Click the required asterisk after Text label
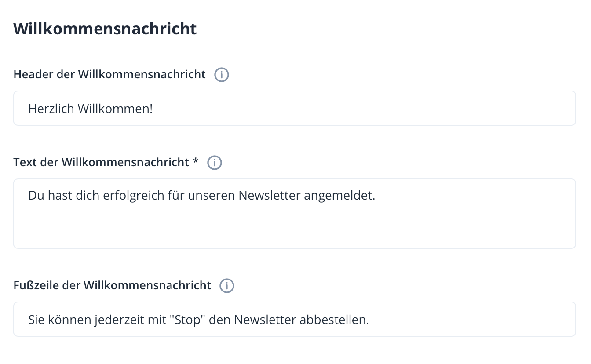The height and width of the screenshot is (364, 591). tap(196, 161)
